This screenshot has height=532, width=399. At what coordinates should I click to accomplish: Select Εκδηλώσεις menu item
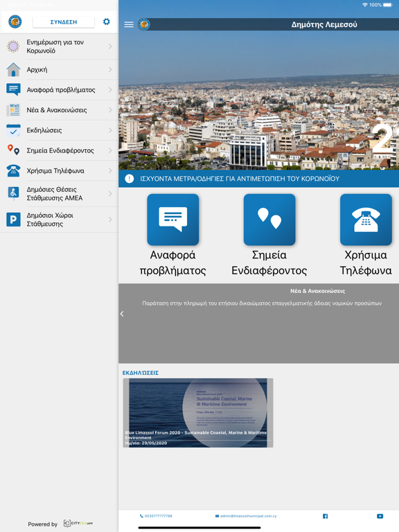[x=59, y=130]
